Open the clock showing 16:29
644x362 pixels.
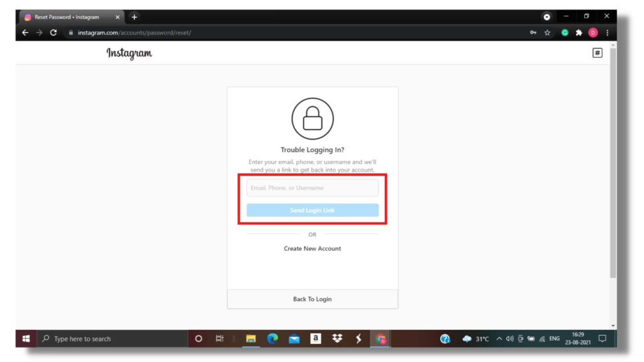(577, 339)
